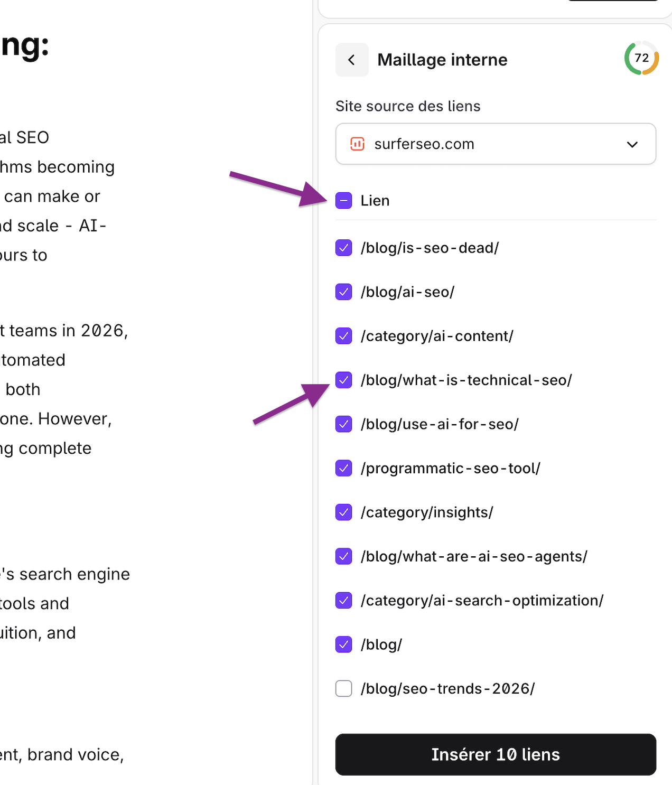
Task: Uncheck /blog/what-is-technical-seo/ checkbox
Action: 344,380
